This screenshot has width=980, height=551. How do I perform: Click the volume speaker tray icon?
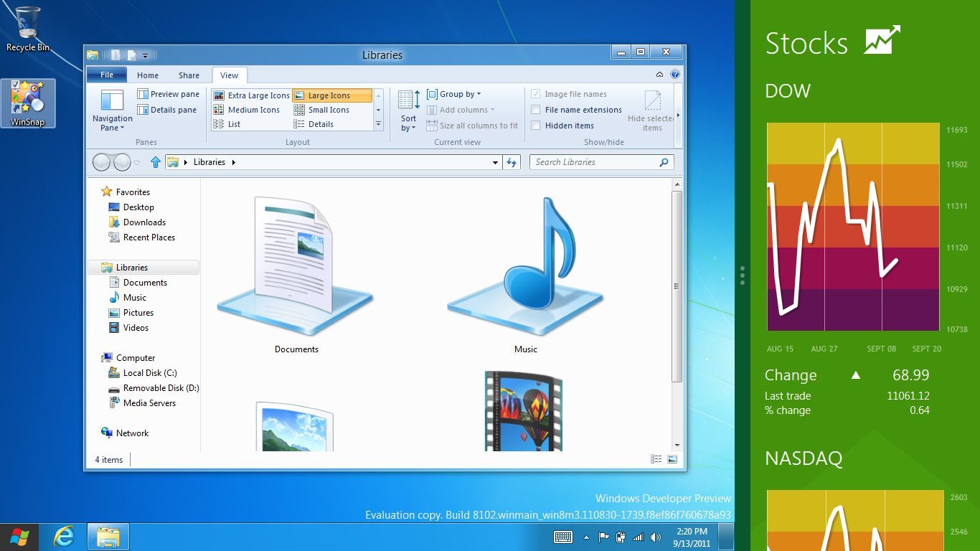[x=655, y=537]
